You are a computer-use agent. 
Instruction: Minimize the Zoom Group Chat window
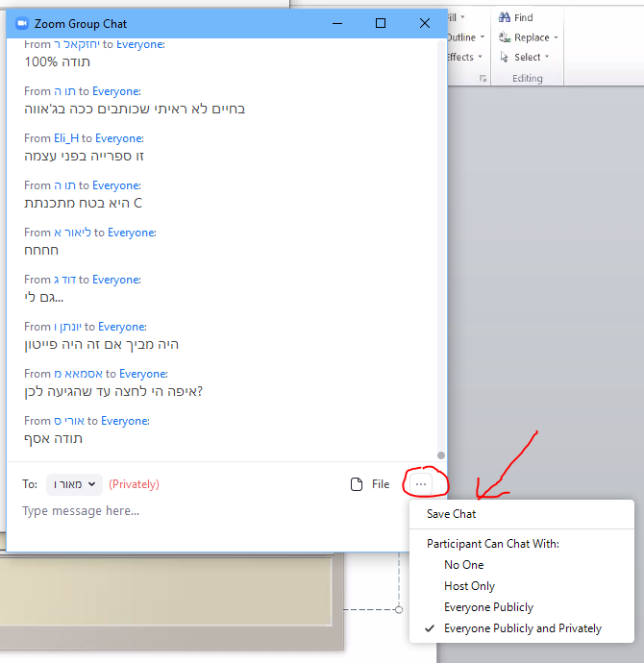coord(337,23)
